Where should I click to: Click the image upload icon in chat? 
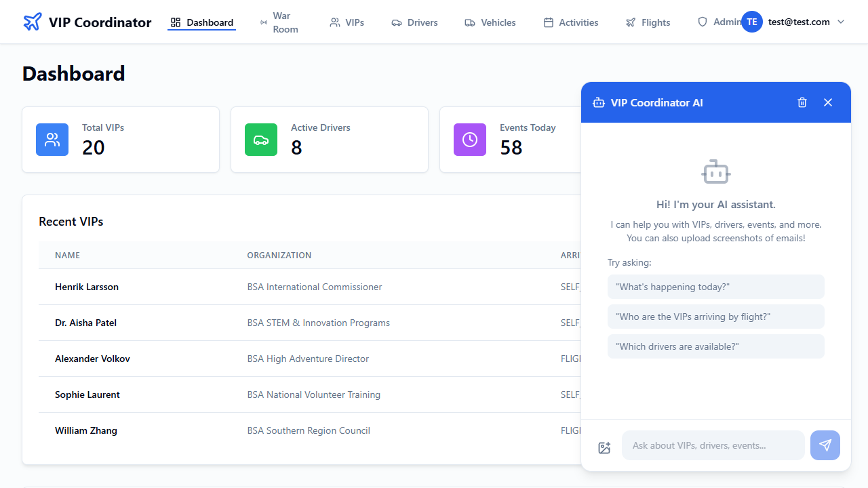[x=604, y=447]
